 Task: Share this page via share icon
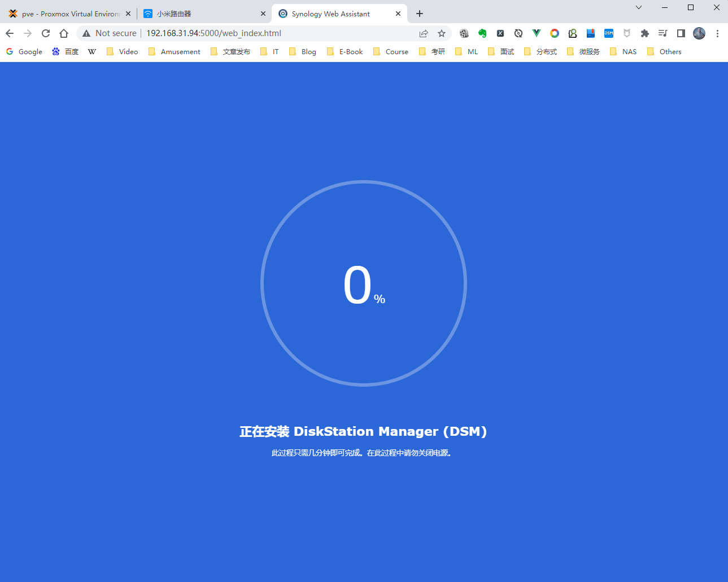click(x=424, y=33)
